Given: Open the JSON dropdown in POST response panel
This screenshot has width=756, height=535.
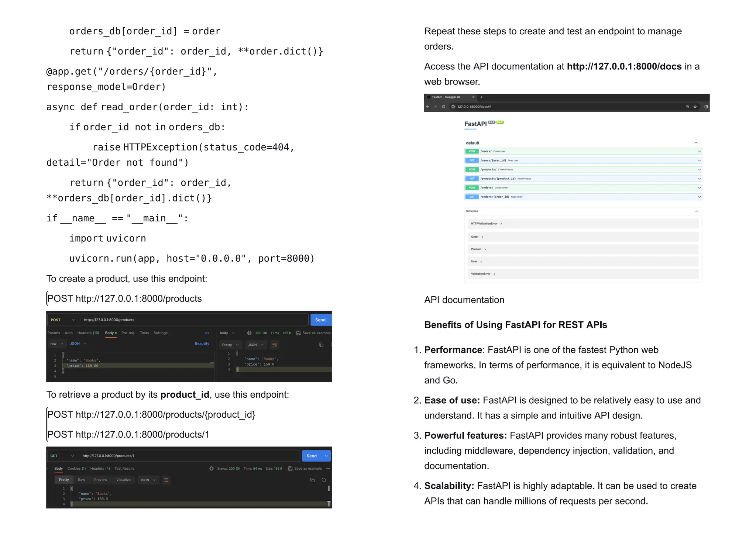Looking at the screenshot, I should (x=256, y=345).
